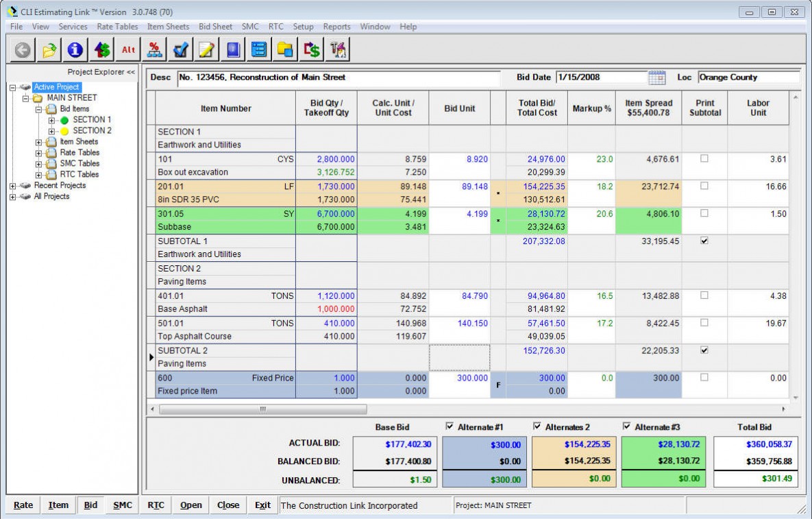The height and width of the screenshot is (519, 812).
Task: Open the Reports menu
Action: coord(336,27)
